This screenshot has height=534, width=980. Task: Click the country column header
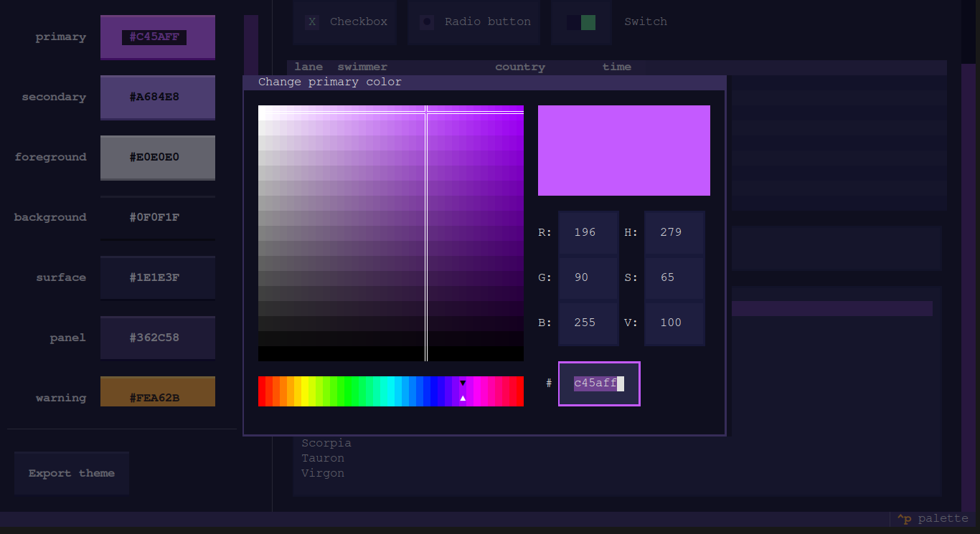click(x=520, y=66)
